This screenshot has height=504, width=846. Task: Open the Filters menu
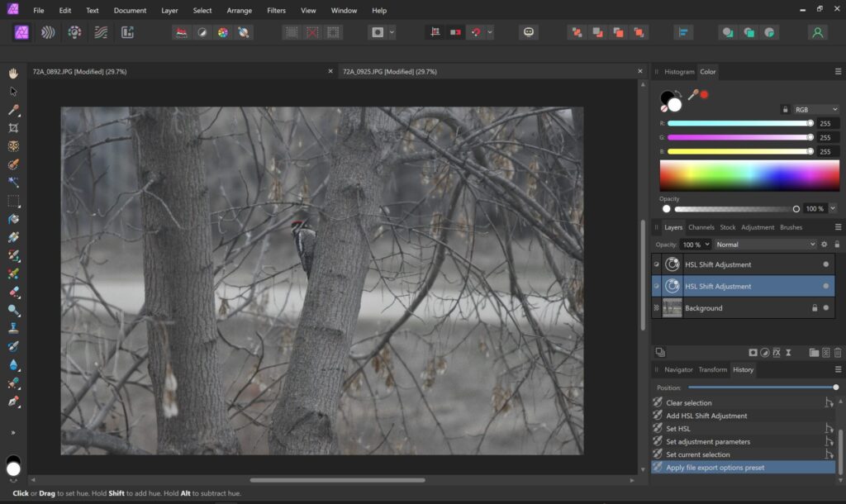tap(276, 11)
